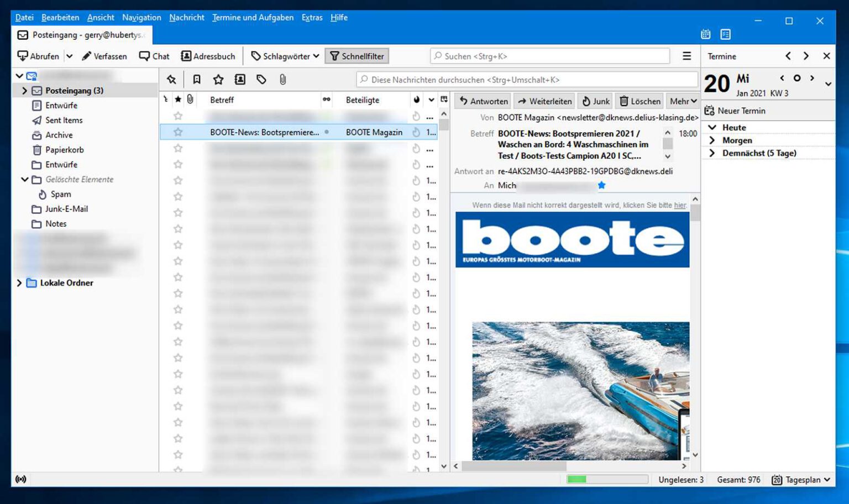Viewport: 849px width, 504px height.
Task: Open the Mehr dropdown in message header
Action: 683,101
